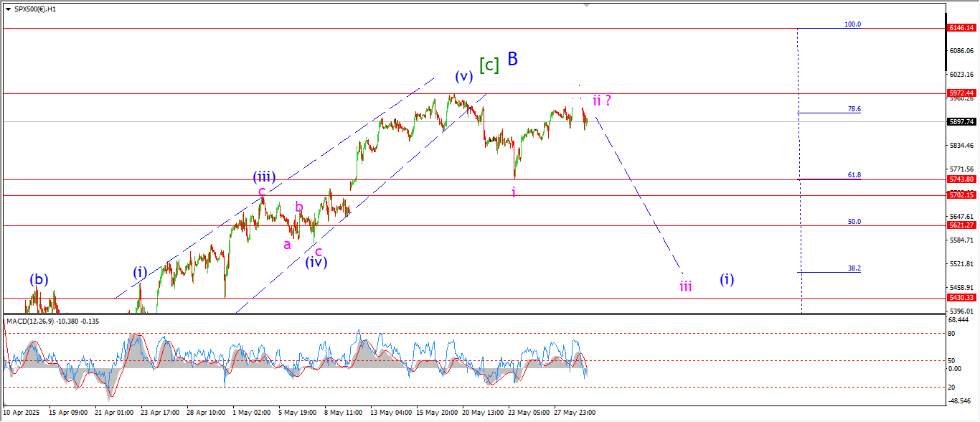Click the blue (iv) wave label
This screenshot has height=422, width=980.
point(316,262)
